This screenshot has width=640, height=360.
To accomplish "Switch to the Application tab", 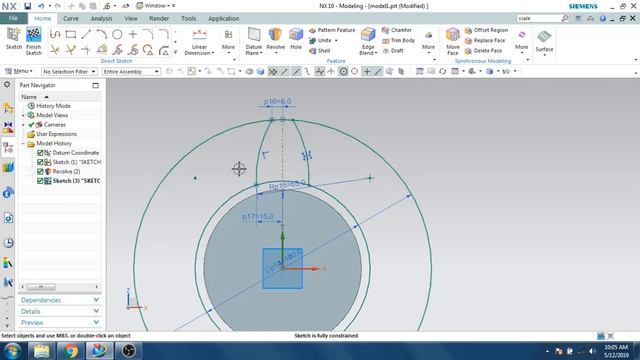I will point(224,18).
